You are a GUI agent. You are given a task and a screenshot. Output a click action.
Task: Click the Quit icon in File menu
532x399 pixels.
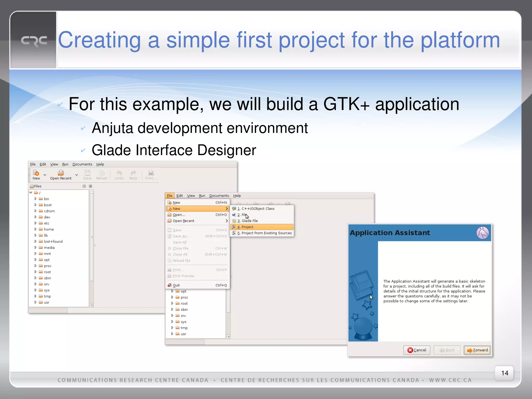pos(169,285)
